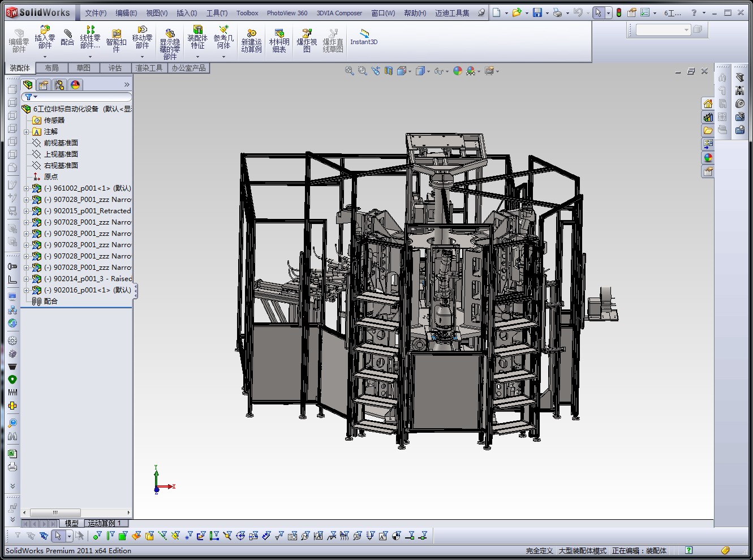Open the 帮助(H) menu

(415, 13)
